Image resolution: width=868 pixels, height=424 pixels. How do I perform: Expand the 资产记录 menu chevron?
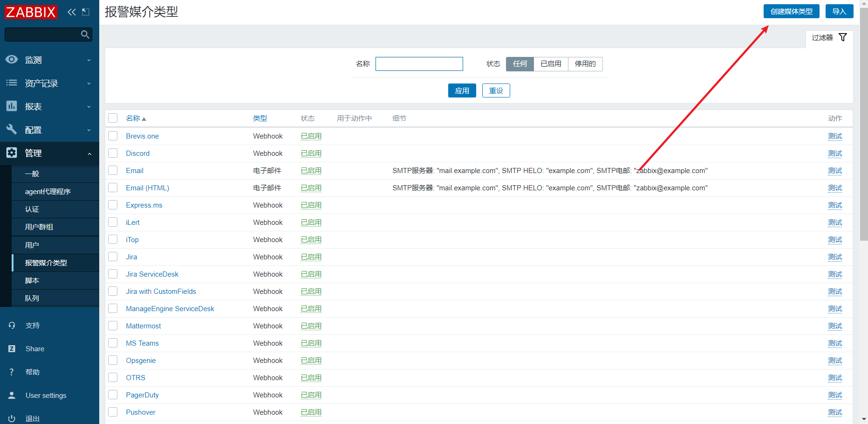coord(89,83)
